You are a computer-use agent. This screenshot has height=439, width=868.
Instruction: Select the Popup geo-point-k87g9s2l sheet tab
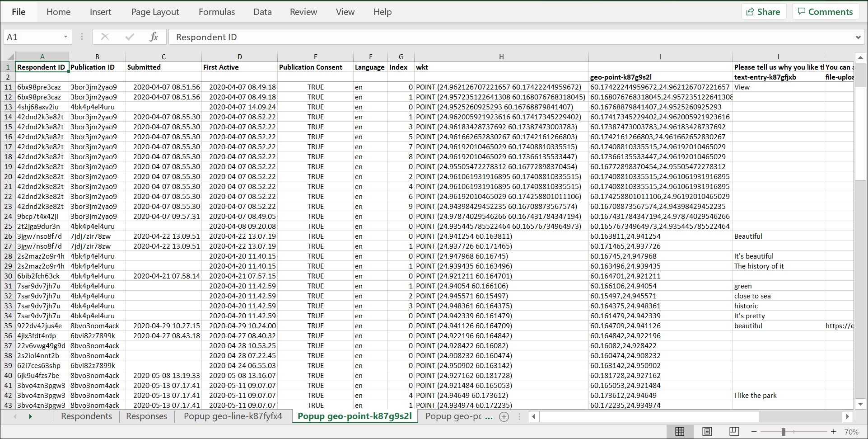[355, 416]
